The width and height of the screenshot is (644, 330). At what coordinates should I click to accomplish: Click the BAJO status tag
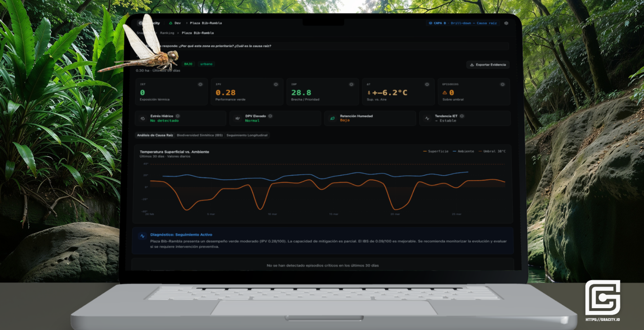pyautogui.click(x=188, y=64)
